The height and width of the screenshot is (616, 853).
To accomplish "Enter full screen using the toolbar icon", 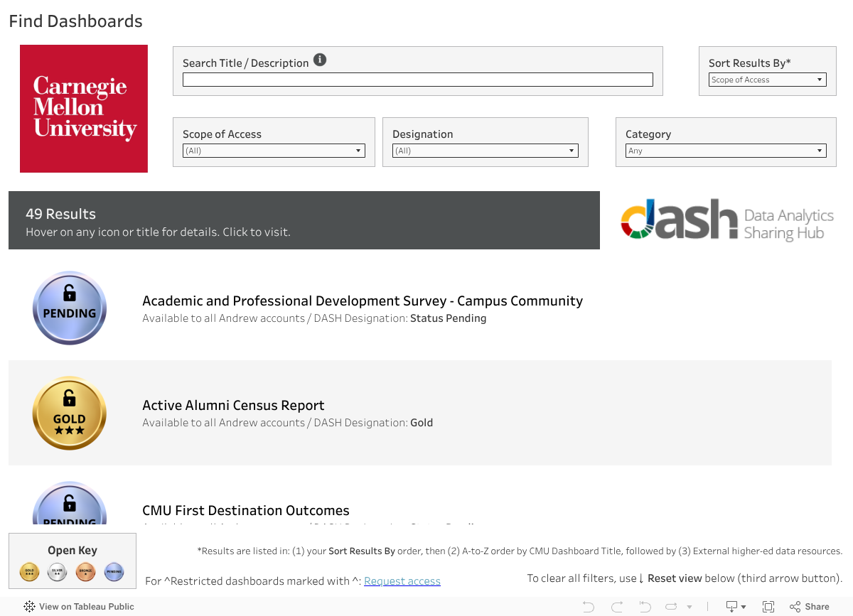I will (x=768, y=606).
